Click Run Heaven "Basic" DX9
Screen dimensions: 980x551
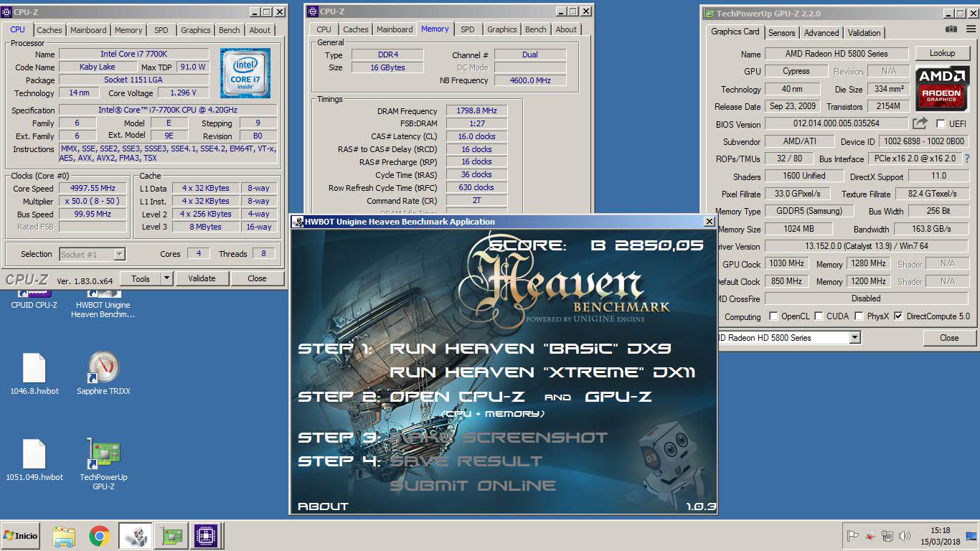coord(530,349)
